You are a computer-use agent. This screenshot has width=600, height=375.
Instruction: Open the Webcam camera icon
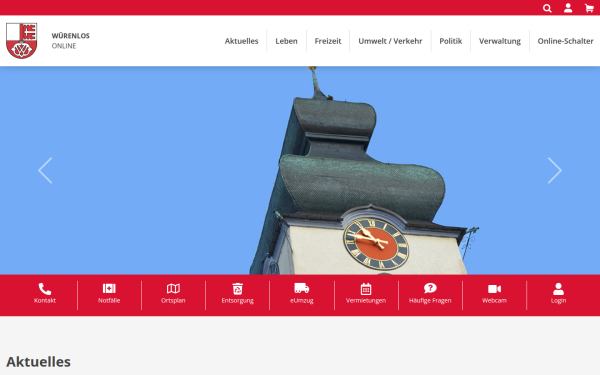(x=494, y=289)
